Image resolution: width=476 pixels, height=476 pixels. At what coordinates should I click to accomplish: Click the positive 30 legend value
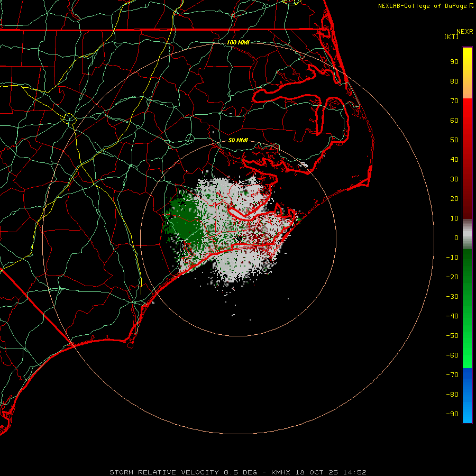(x=454, y=179)
